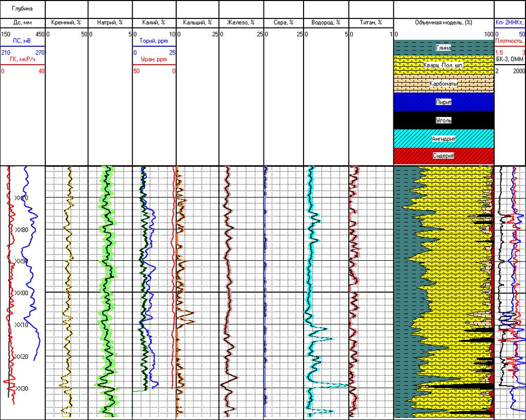Click the 2000 scale value for БК-3
Image resolution: width=526 pixels, height=420 pixels.
click(x=519, y=71)
